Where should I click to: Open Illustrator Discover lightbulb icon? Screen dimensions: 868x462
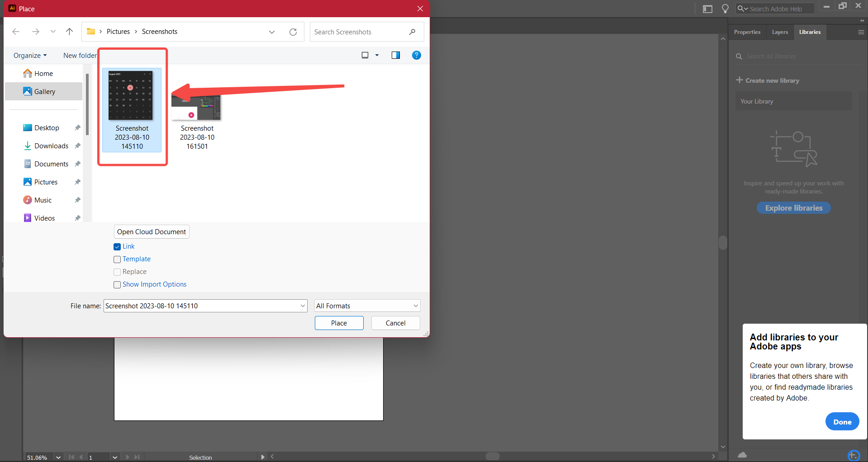[x=725, y=9]
